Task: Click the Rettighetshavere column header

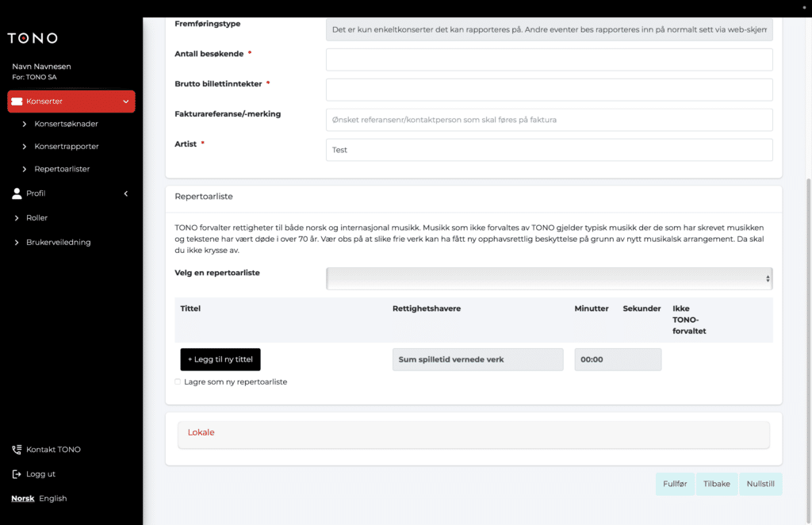Action: click(x=426, y=308)
